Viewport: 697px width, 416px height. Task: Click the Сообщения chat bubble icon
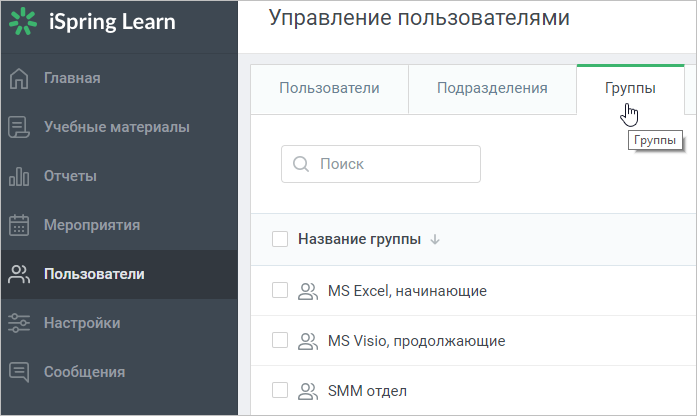point(19,372)
